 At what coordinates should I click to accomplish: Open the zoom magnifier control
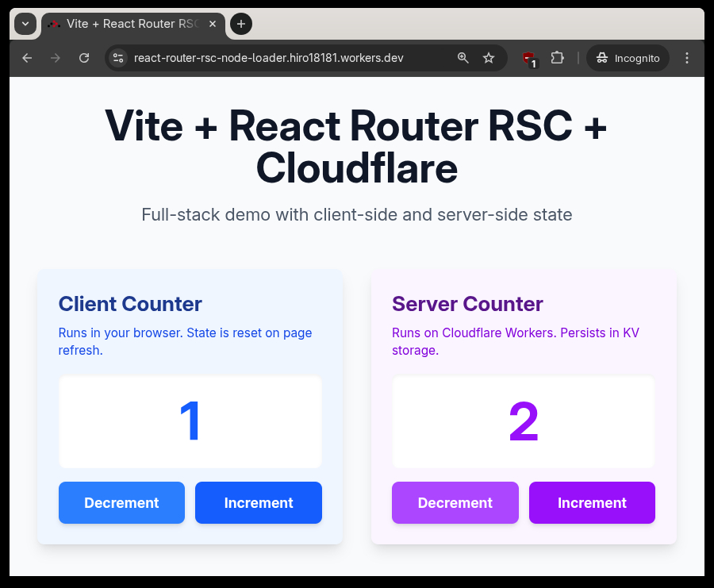point(463,58)
